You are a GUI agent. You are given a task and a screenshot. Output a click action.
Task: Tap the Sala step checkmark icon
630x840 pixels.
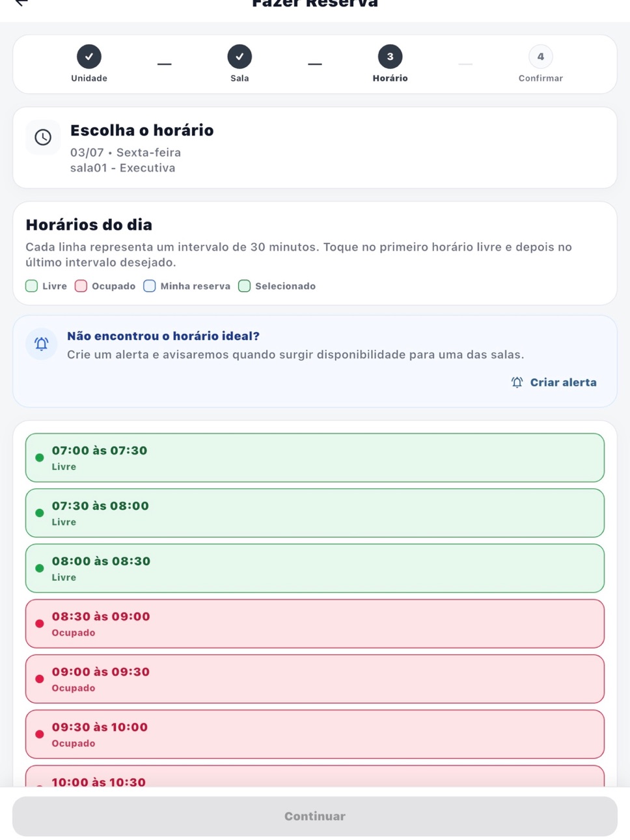(240, 57)
